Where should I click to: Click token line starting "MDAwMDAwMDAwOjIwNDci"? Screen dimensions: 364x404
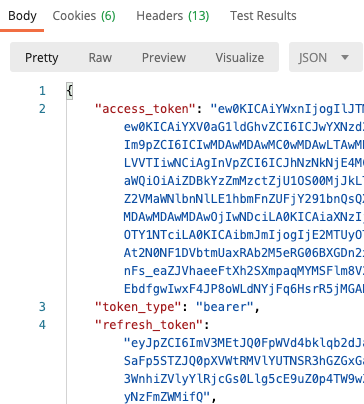click(x=244, y=217)
